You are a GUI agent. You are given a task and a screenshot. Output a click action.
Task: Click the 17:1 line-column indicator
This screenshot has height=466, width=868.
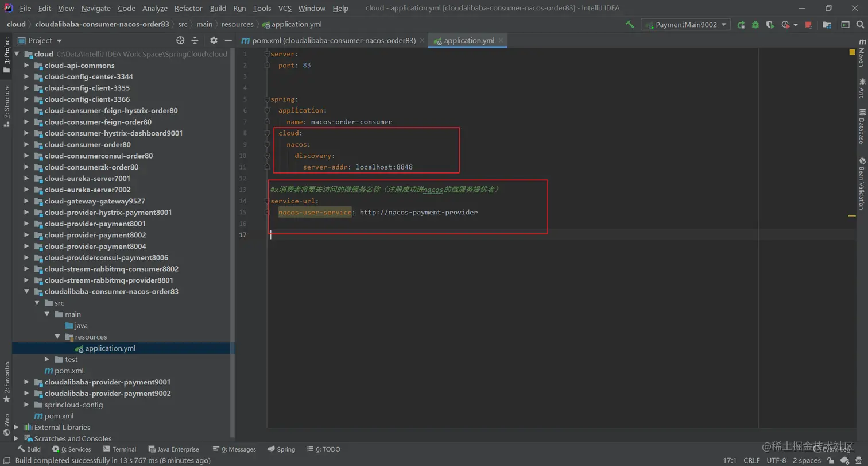click(x=730, y=460)
